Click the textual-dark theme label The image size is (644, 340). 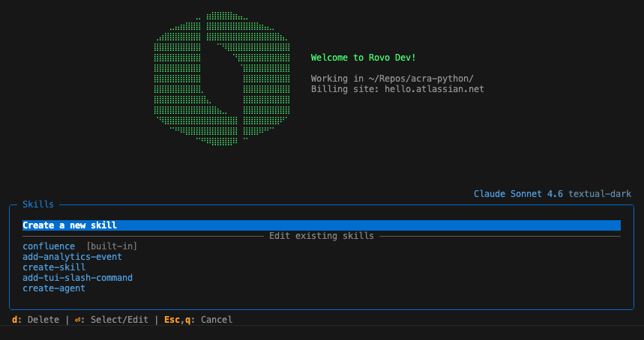pos(600,193)
